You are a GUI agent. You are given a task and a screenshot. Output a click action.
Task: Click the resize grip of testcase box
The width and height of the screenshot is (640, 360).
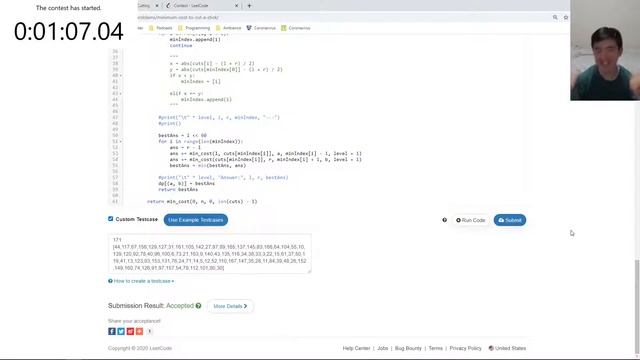coord(309,271)
